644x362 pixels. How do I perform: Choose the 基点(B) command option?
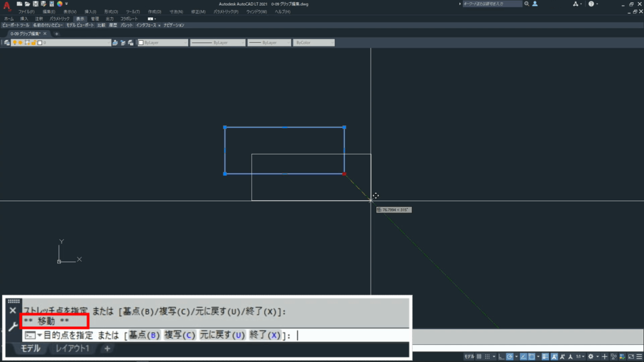point(144,336)
